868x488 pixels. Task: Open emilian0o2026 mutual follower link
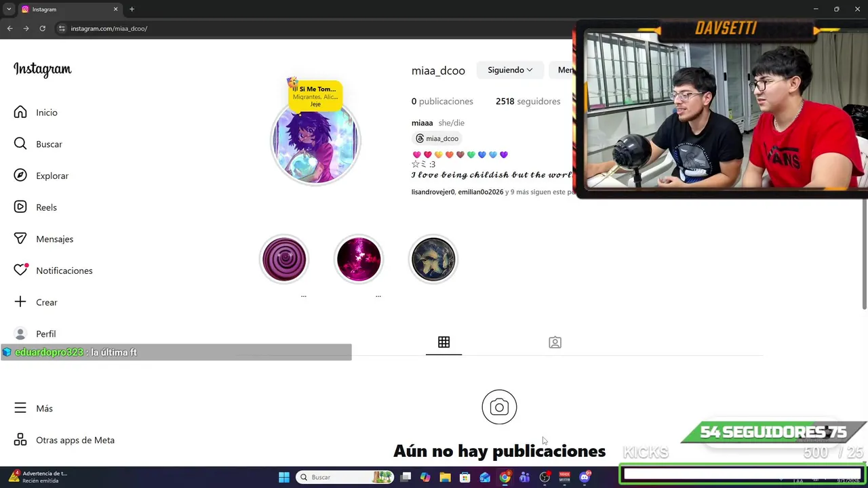click(x=481, y=192)
